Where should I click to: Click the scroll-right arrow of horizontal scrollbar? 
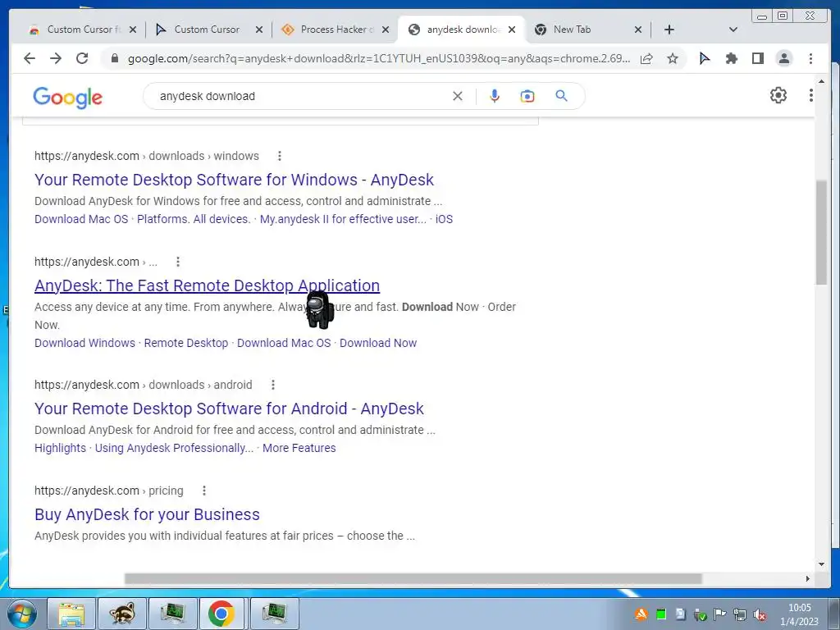tap(808, 578)
